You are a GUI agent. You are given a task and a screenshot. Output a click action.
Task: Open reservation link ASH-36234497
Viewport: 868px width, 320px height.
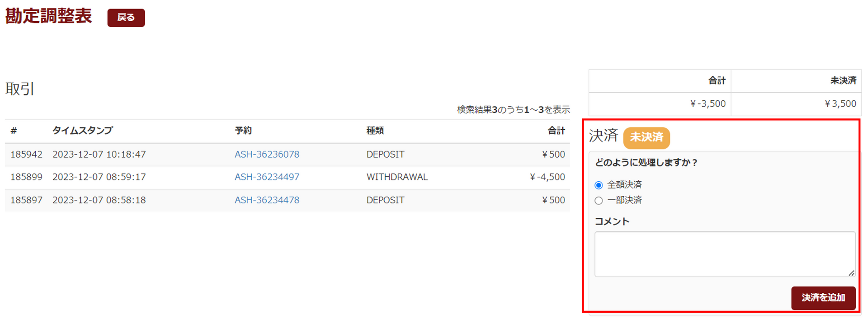pos(267,177)
